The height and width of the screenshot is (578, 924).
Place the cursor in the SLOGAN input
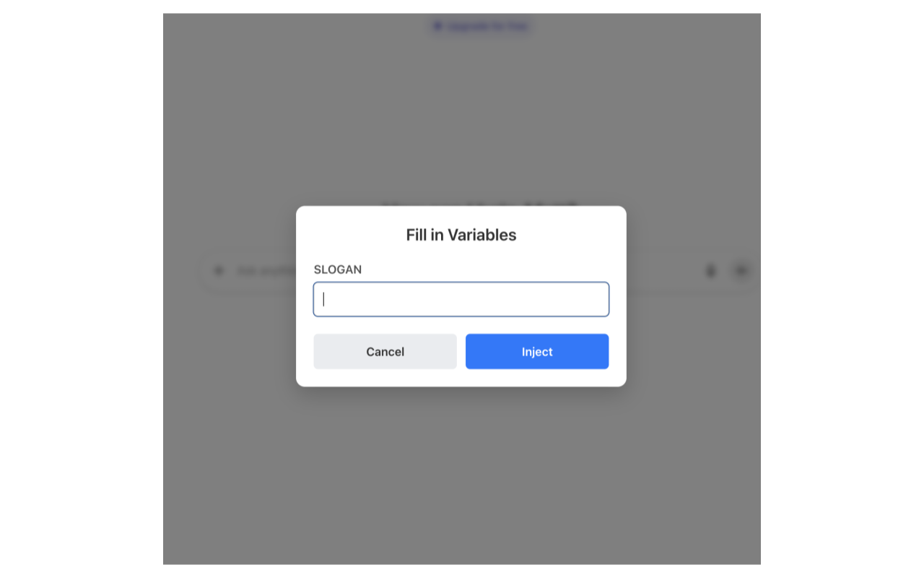(x=461, y=299)
